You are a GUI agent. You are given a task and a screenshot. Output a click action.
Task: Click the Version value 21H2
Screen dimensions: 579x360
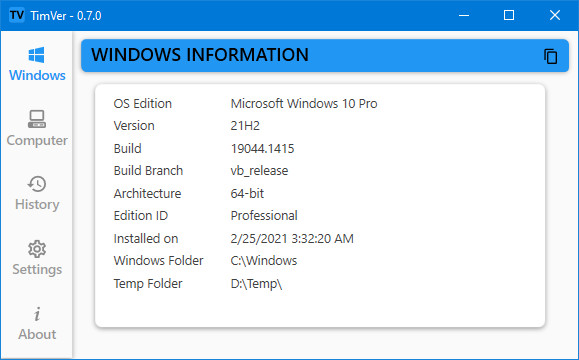click(x=245, y=126)
